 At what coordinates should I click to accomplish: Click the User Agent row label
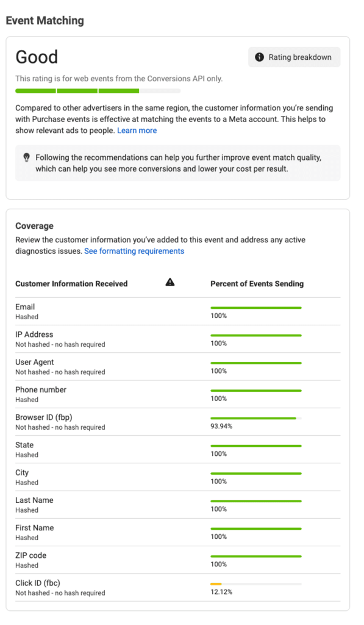[35, 362]
